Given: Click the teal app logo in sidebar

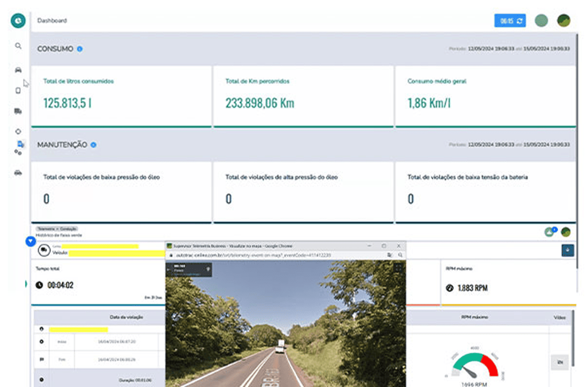Looking at the screenshot, I should point(18,21).
